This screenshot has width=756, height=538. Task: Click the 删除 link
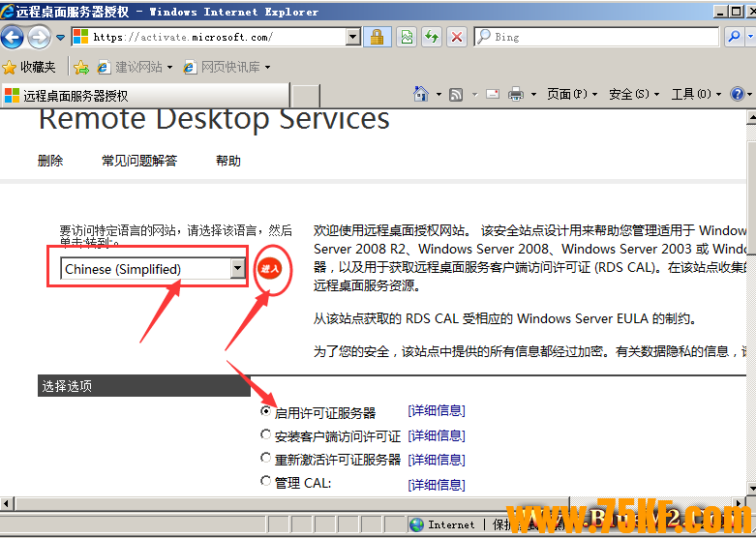pos(50,161)
